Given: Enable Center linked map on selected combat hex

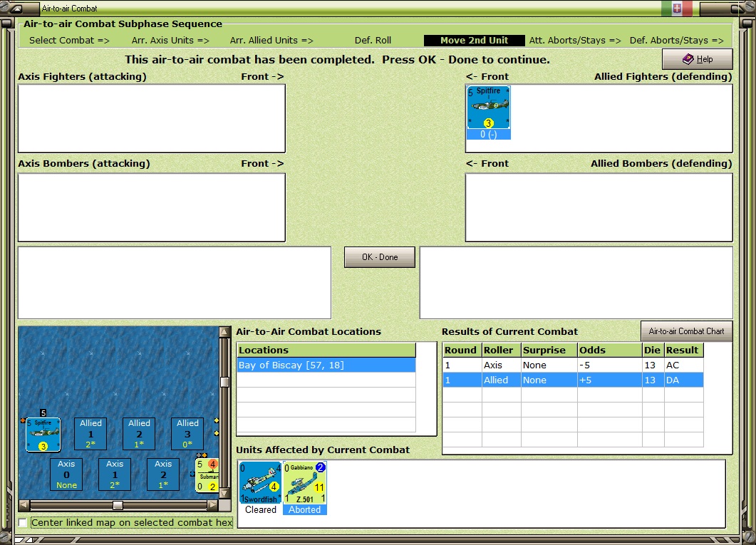Looking at the screenshot, I should pos(23,522).
